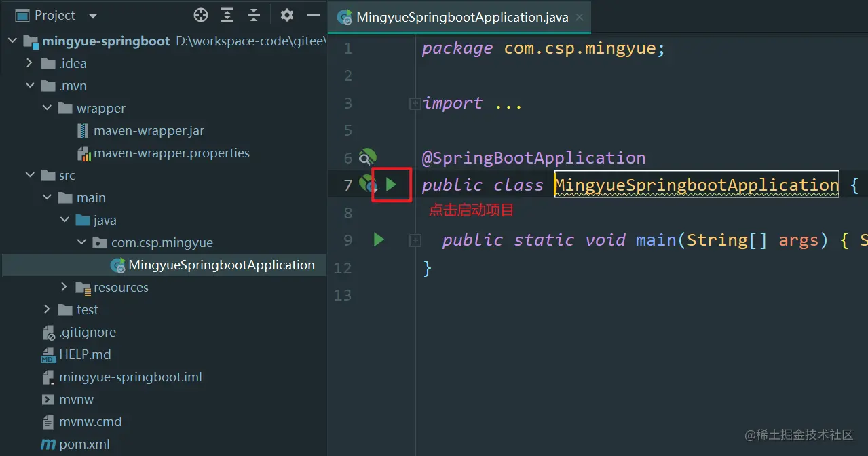Select pom.xml file

coord(84,444)
